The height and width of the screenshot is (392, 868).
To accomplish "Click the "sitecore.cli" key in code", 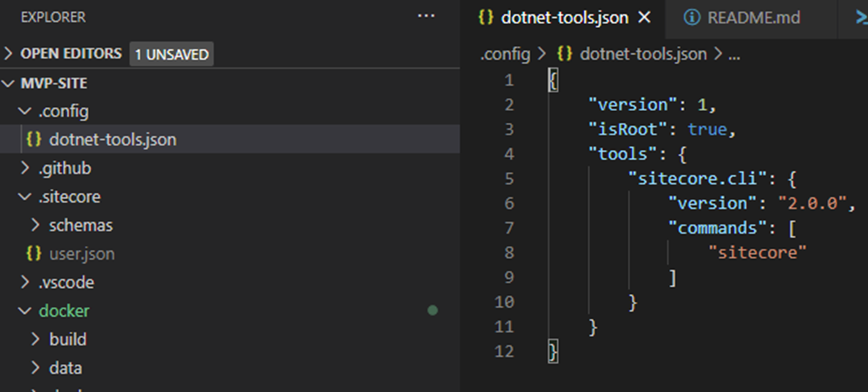I will (x=697, y=178).
